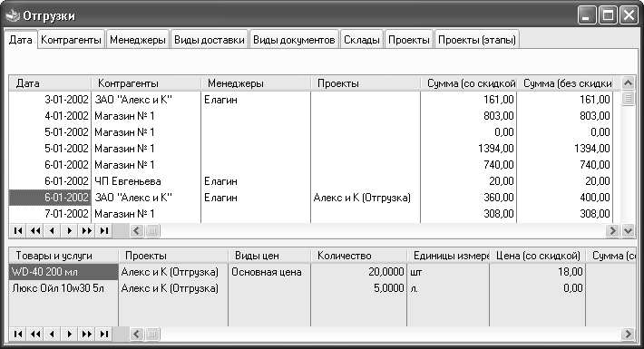The height and width of the screenshot is (349, 644).
Task: Jump back a page in lower grid navigator
Action: pos(35,334)
